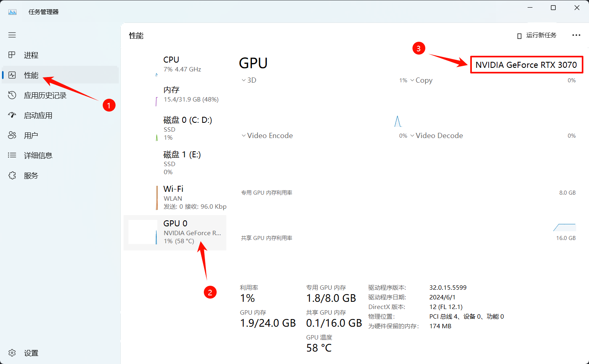Click the 共享 GPU 内存利用率 graph label
589x364 pixels.
pos(266,238)
